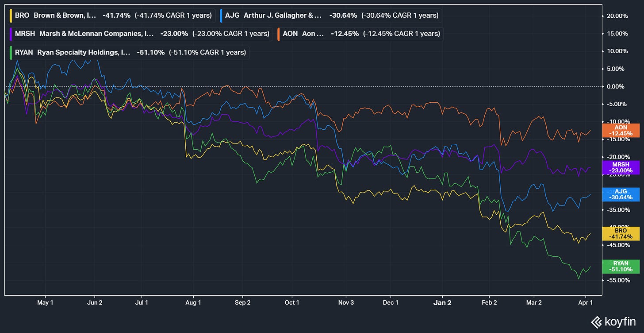The width and height of the screenshot is (644, 333).
Task: Click the 'Feb 2' date on time axis
Action: [489, 303]
